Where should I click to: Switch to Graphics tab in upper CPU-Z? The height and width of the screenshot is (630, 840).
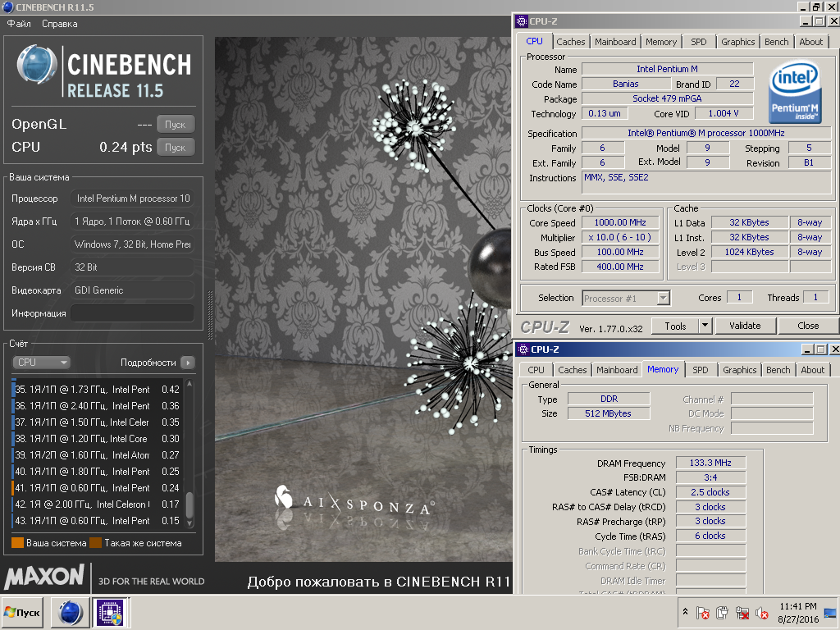[737, 42]
